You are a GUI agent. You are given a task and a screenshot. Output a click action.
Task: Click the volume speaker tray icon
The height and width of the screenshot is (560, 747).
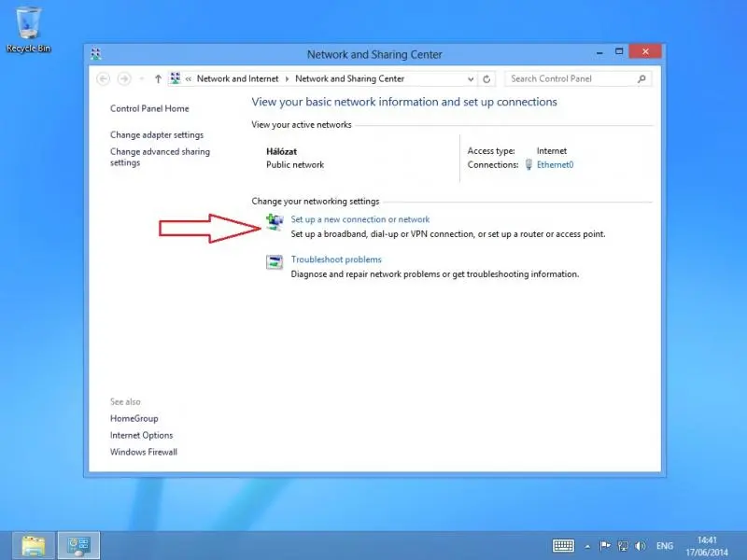pos(640,546)
